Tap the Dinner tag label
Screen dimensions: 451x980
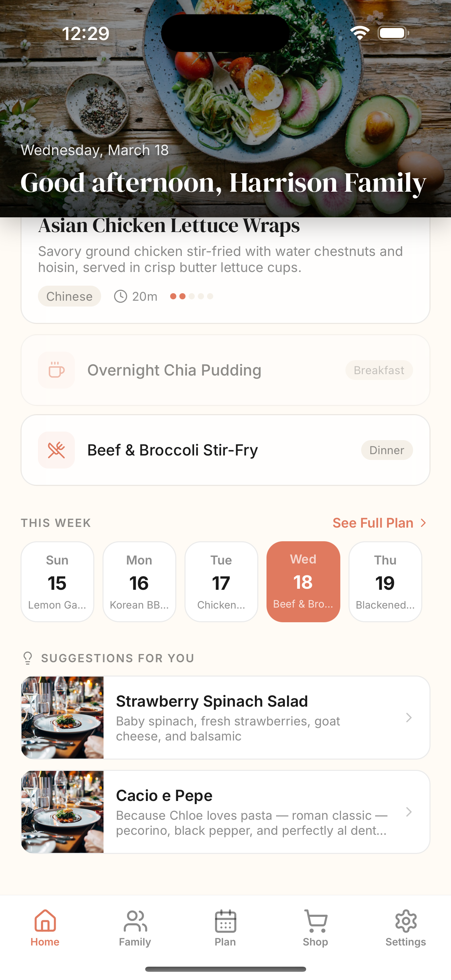tap(386, 450)
